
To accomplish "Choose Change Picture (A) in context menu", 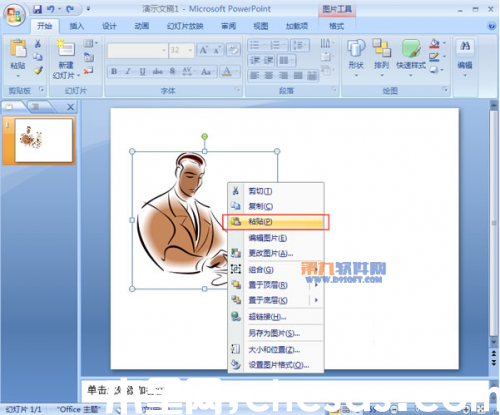I will pyautogui.click(x=276, y=253).
